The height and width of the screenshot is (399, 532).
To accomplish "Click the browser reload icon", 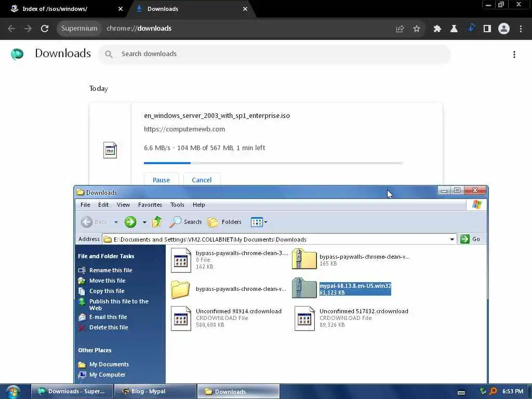I will (45, 29).
